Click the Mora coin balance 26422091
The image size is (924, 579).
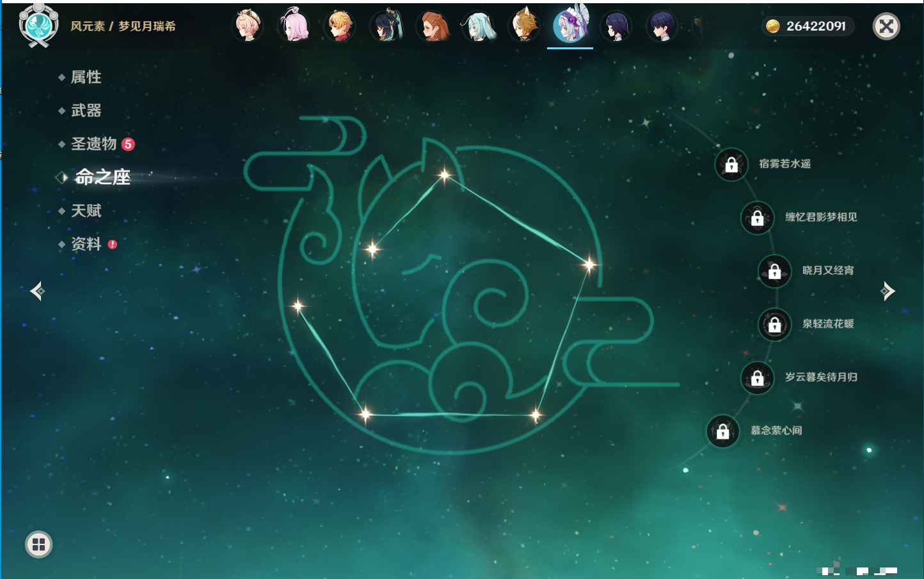808,26
